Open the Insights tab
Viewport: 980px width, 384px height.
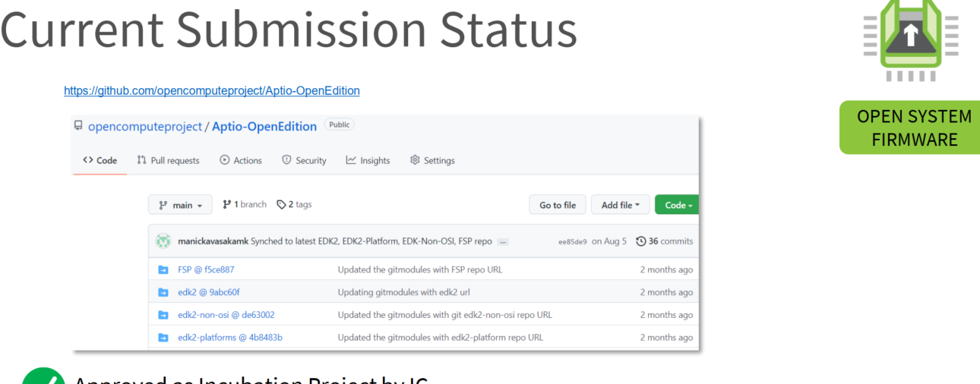coord(368,160)
